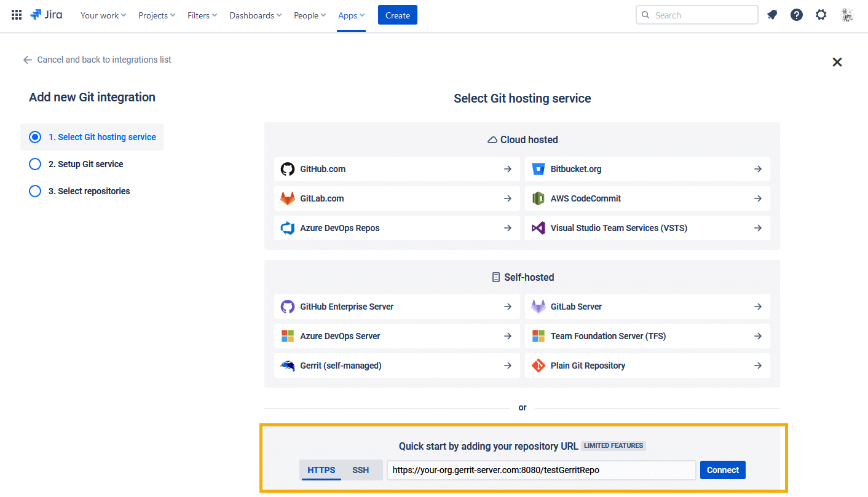Select step 2 radio Setup Git service
Viewport: 868px width, 497px height.
click(x=35, y=164)
